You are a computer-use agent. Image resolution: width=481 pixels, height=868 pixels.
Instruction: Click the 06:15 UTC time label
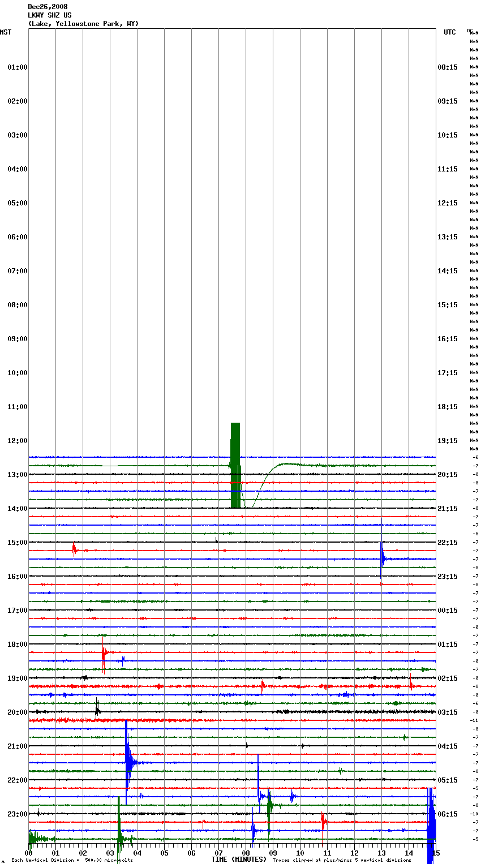[448, 814]
